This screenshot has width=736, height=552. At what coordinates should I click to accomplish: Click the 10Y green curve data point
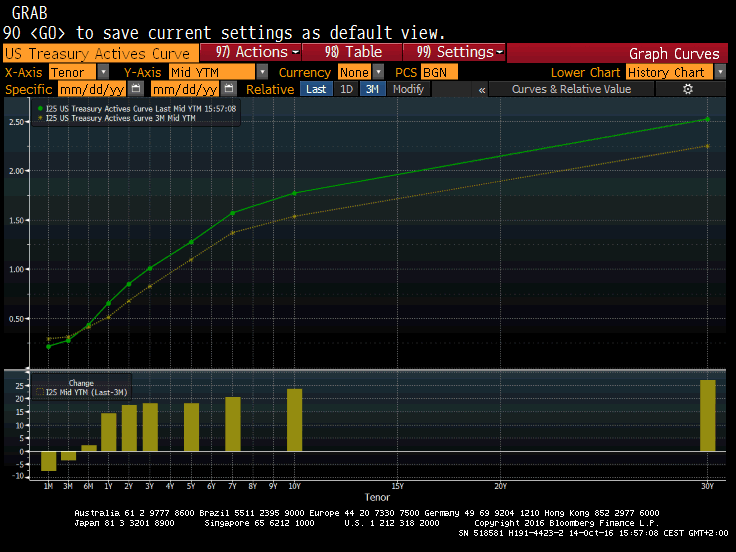(x=294, y=193)
